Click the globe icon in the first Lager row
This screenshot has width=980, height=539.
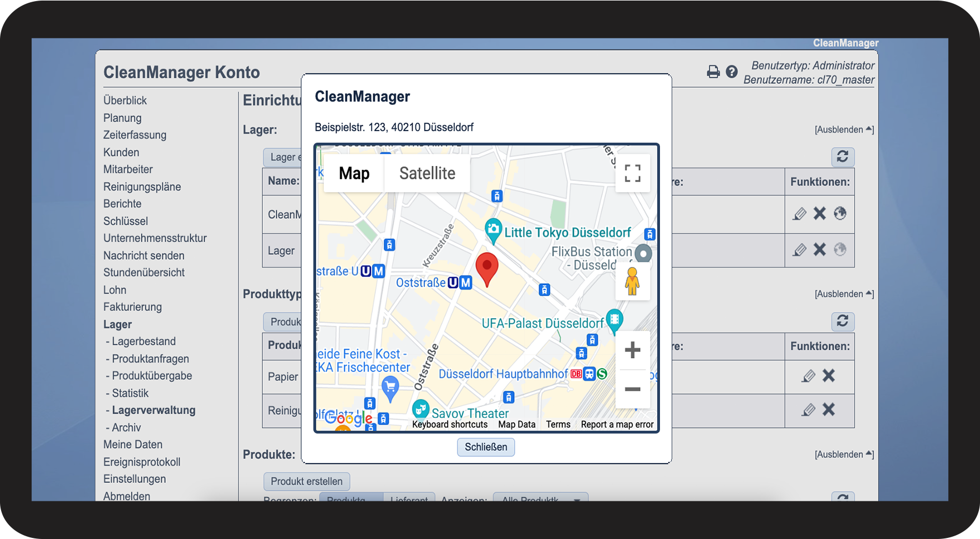[x=840, y=214]
